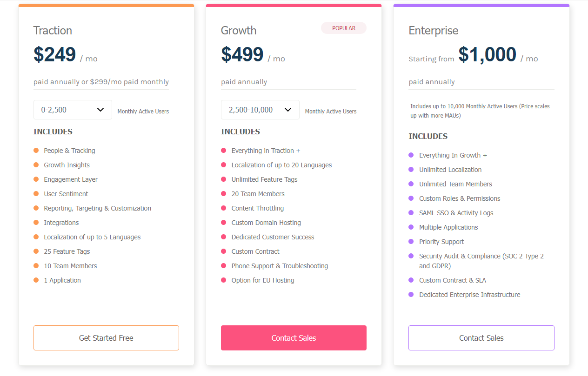Click the Growth Insights feature text
This screenshot has width=588, height=376.
pos(67,165)
